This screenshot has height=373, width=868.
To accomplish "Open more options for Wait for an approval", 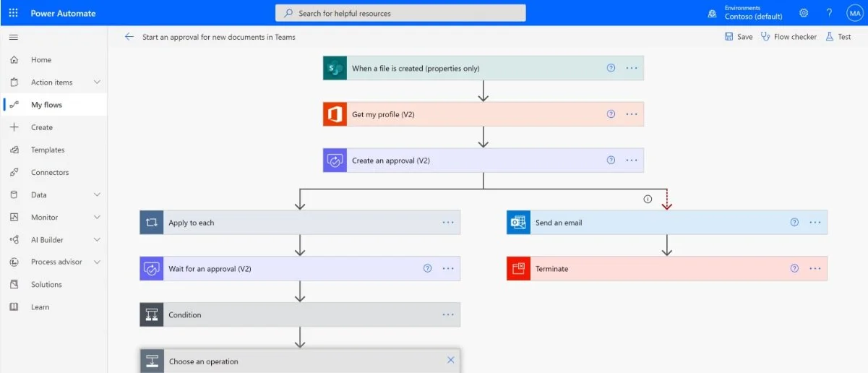I will (448, 268).
